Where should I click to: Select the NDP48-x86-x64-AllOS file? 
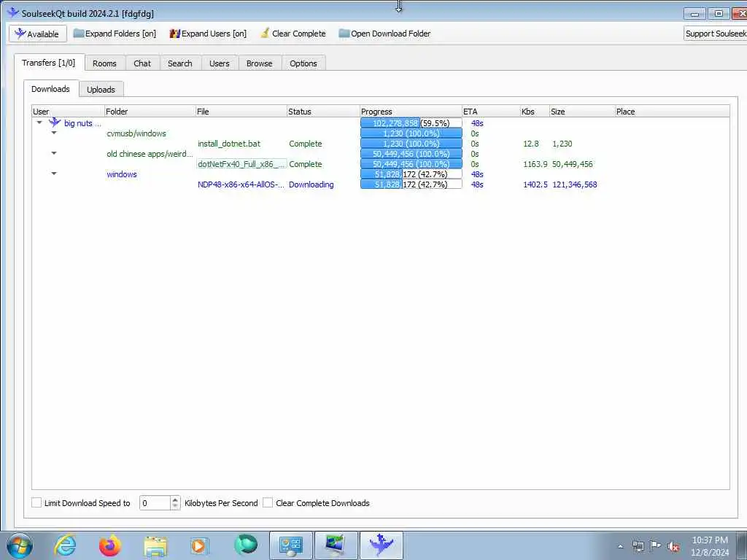tap(241, 184)
